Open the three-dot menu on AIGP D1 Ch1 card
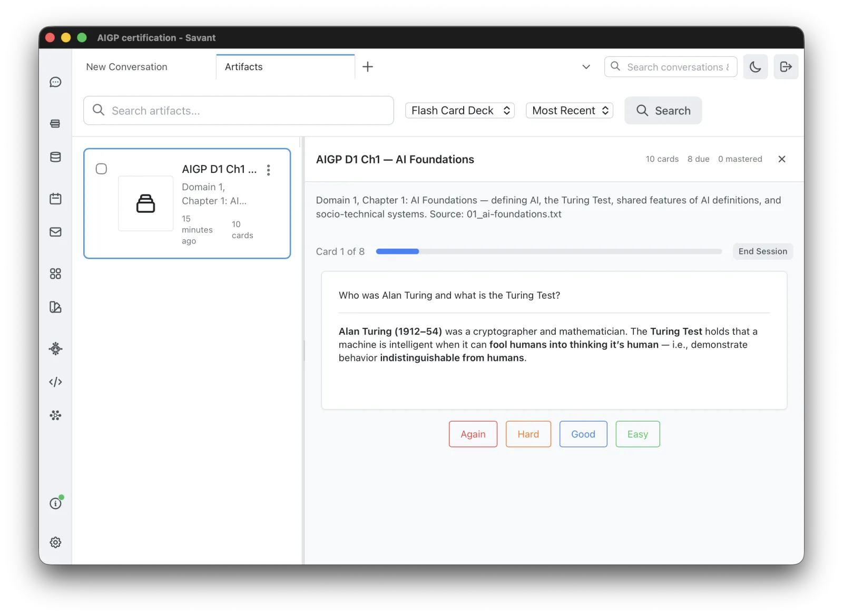 coord(269,170)
